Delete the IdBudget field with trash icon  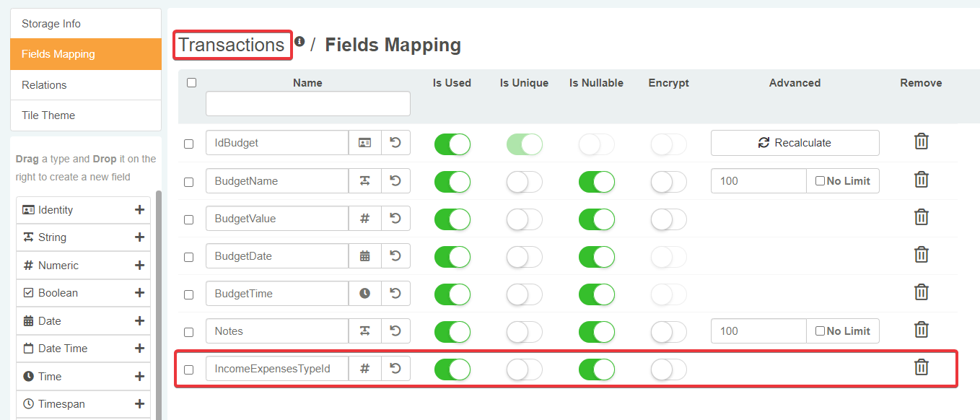click(x=921, y=142)
